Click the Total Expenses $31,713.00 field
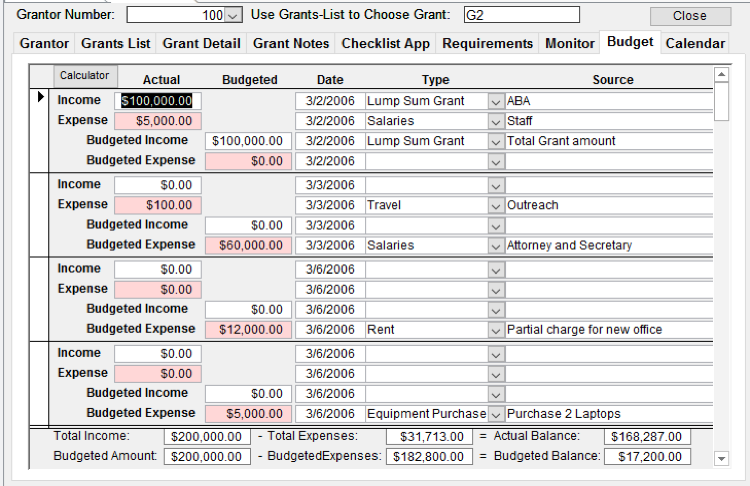This screenshot has width=750, height=486. click(429, 437)
